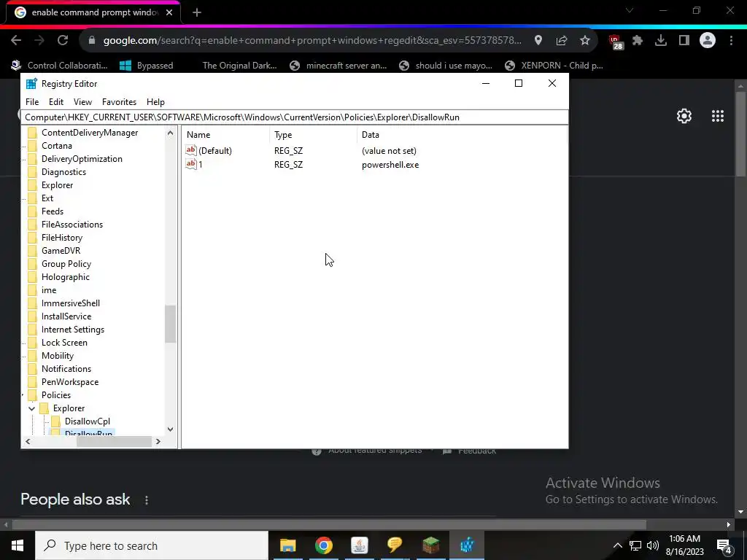The image size is (747, 560).
Task: Bookmark this page with star icon
Action: (585, 41)
